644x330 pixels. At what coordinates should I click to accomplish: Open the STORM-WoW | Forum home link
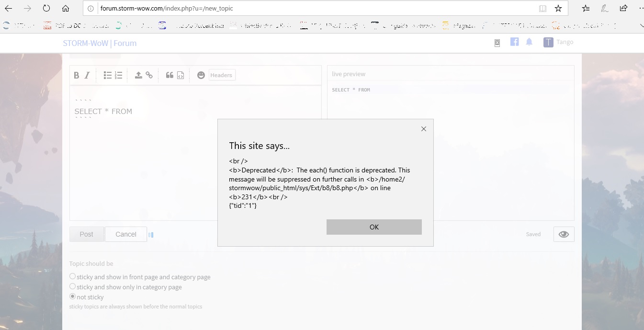pos(100,43)
